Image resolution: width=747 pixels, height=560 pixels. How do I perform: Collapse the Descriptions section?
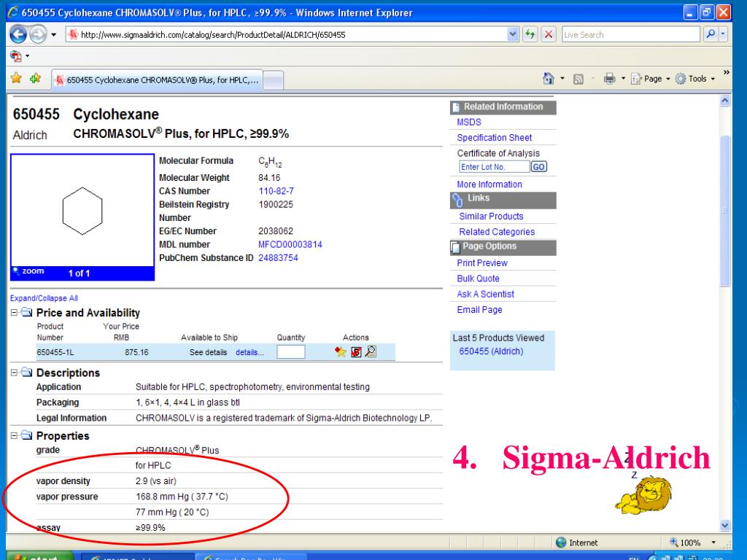(15, 373)
